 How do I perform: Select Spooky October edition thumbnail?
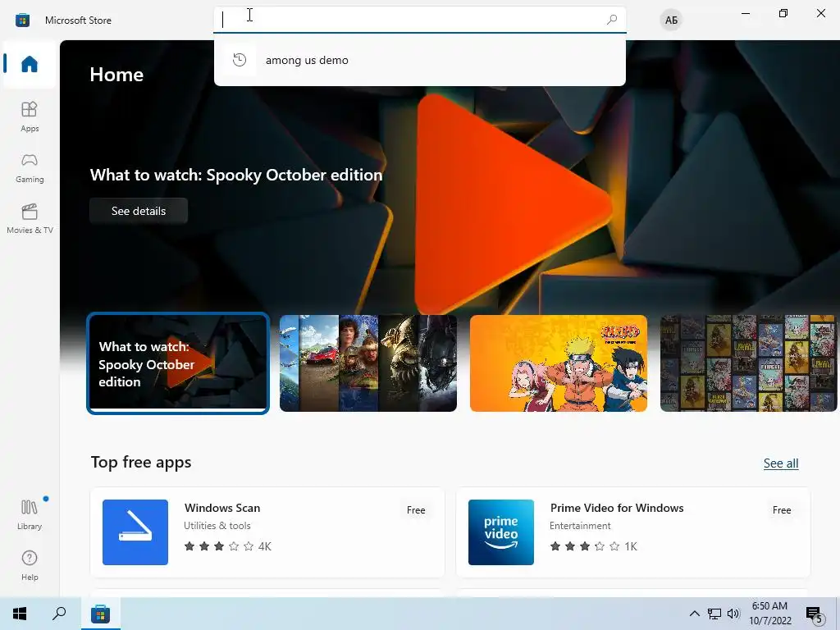pyautogui.click(x=178, y=363)
